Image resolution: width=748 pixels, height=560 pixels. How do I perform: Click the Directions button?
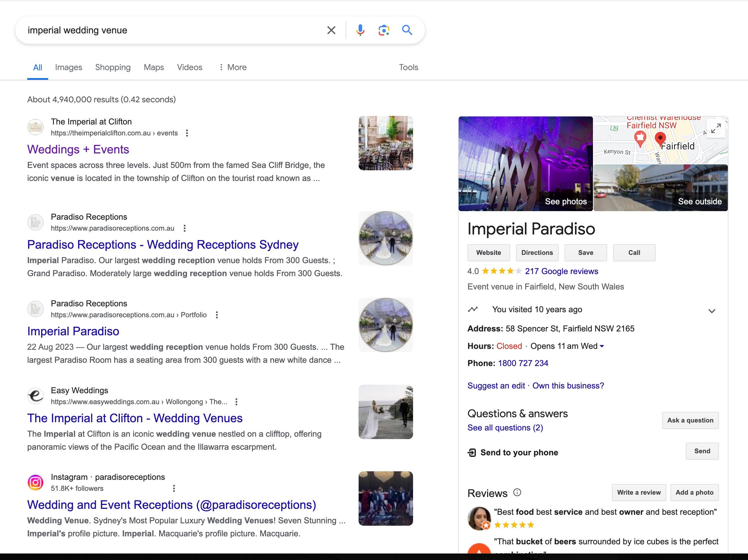pyautogui.click(x=537, y=253)
